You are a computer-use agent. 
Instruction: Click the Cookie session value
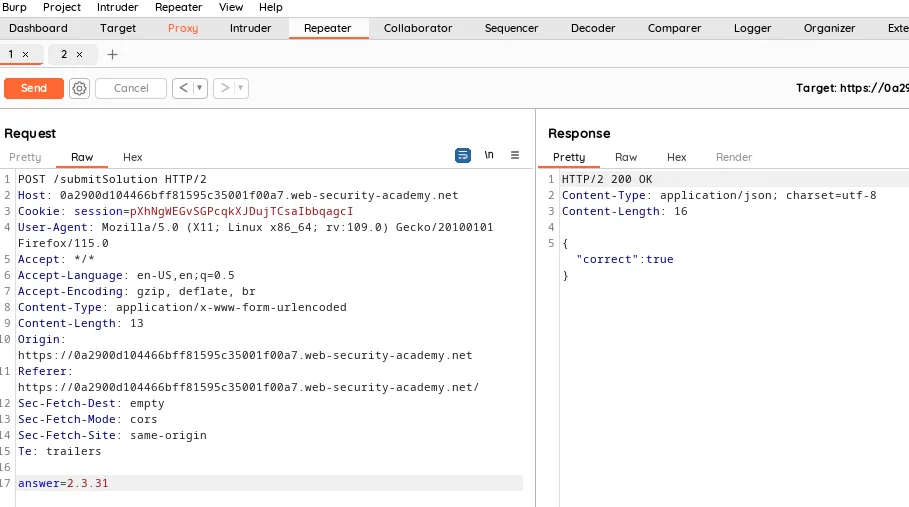[241, 211]
